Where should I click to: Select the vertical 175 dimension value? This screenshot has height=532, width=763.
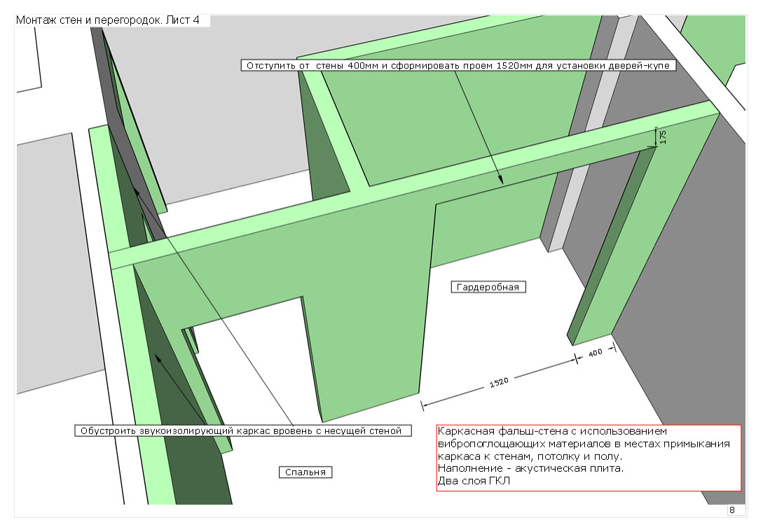pyautogui.click(x=663, y=136)
